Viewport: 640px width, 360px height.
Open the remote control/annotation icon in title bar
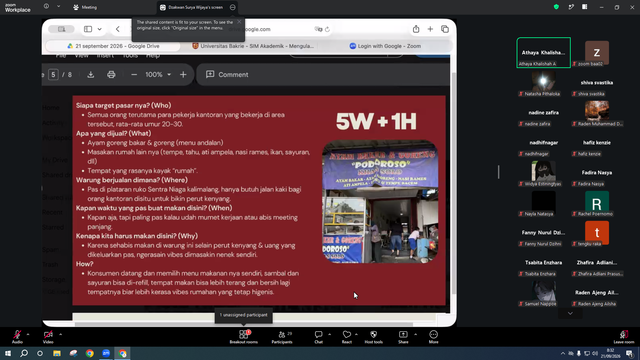[571, 7]
